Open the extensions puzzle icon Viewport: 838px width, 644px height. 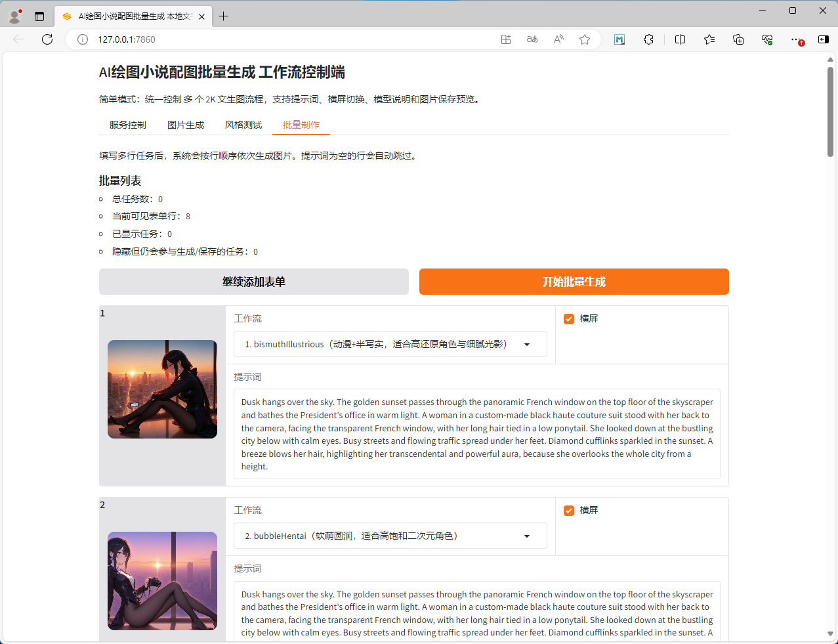[648, 39]
